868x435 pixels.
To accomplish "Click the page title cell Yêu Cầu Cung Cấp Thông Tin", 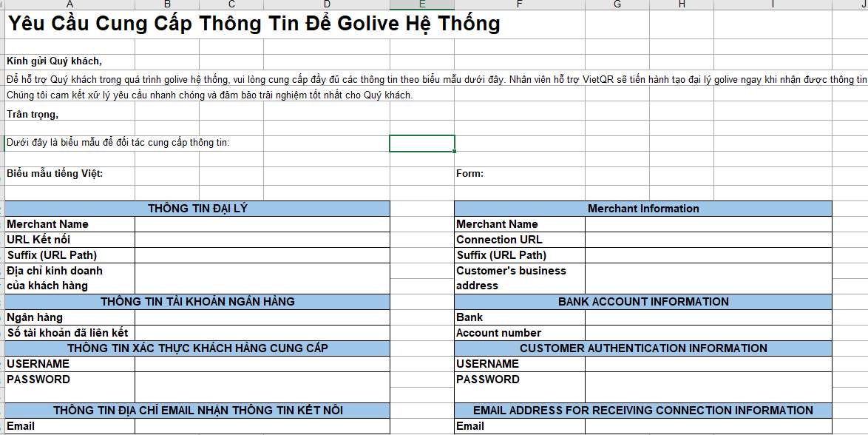I will click(254, 24).
